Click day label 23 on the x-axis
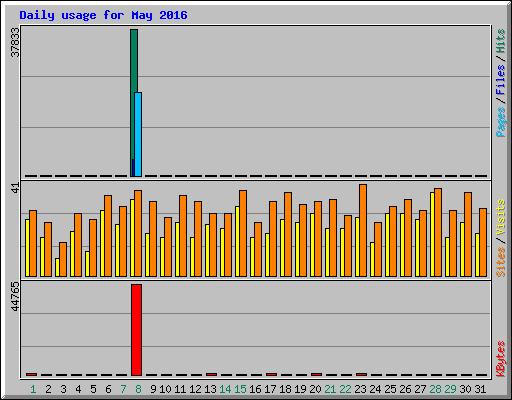Screen dimensions: 512x400 360,389
